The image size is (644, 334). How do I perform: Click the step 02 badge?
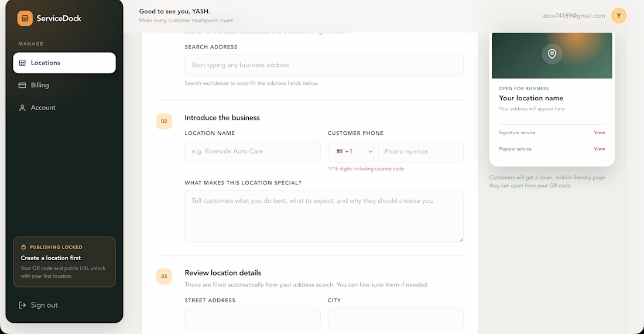(x=164, y=121)
